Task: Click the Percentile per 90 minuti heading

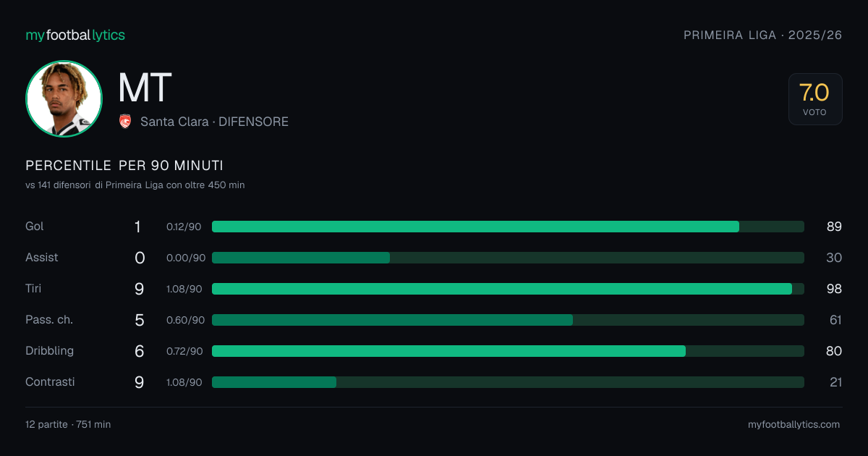Action: point(124,166)
